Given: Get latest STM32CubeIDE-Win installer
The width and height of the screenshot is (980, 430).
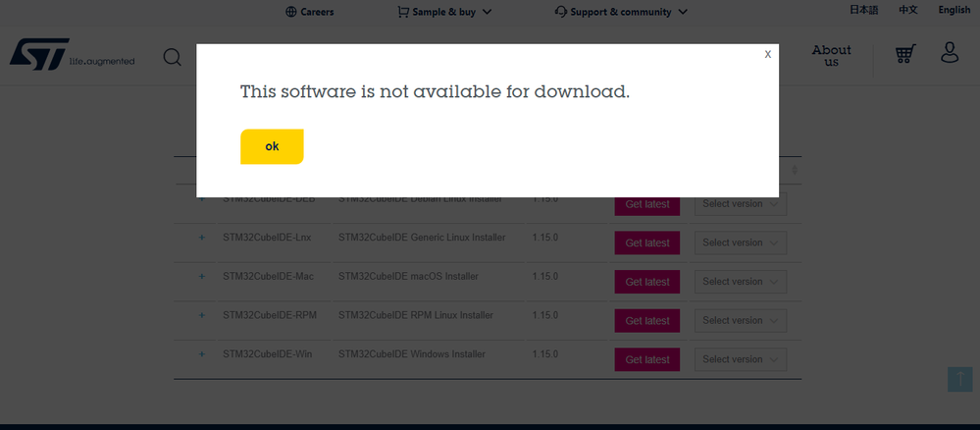Looking at the screenshot, I should coord(646,359).
